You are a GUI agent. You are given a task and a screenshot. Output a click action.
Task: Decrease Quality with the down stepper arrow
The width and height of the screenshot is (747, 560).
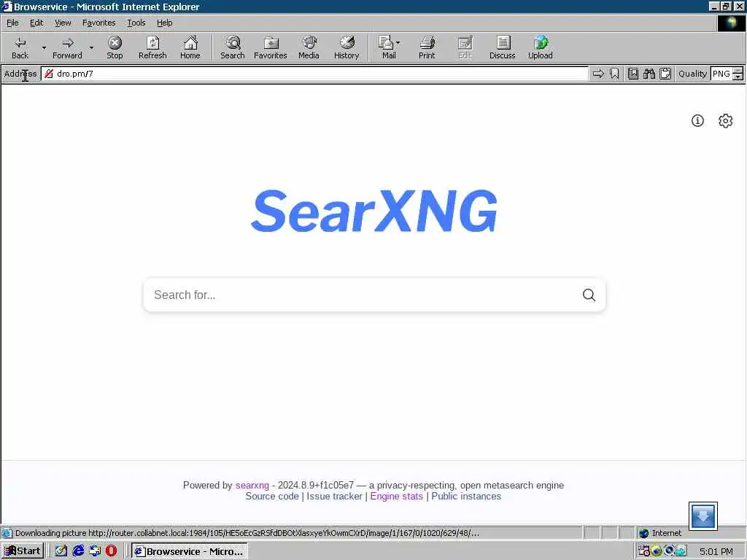738,77
